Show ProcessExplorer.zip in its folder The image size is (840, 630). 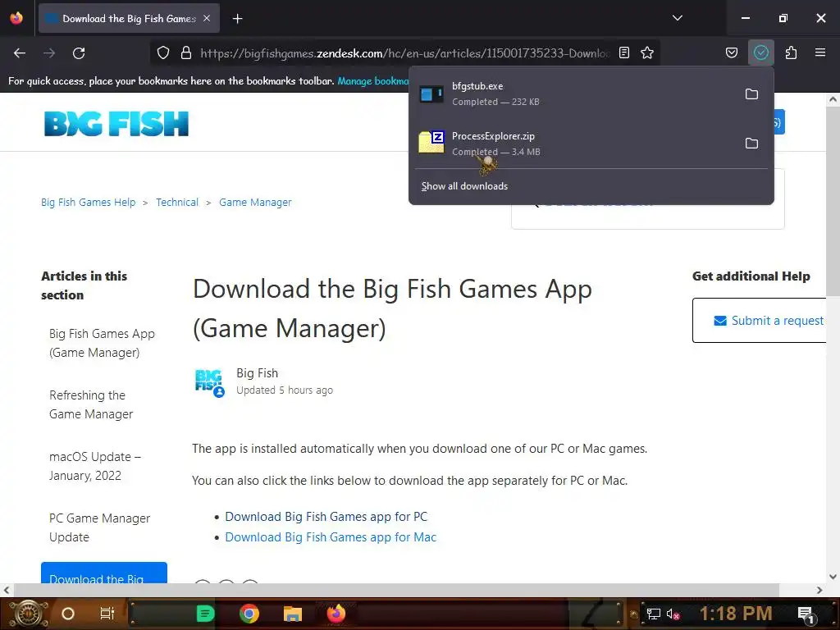point(751,144)
